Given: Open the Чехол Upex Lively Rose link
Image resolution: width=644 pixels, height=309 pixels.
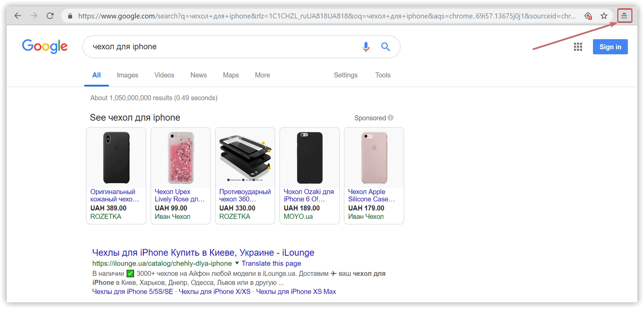Looking at the screenshot, I should point(180,196).
